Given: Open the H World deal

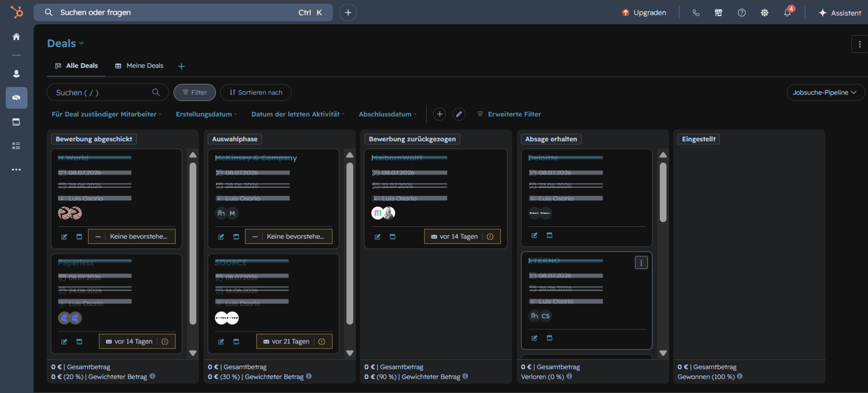Looking at the screenshot, I should (73, 158).
